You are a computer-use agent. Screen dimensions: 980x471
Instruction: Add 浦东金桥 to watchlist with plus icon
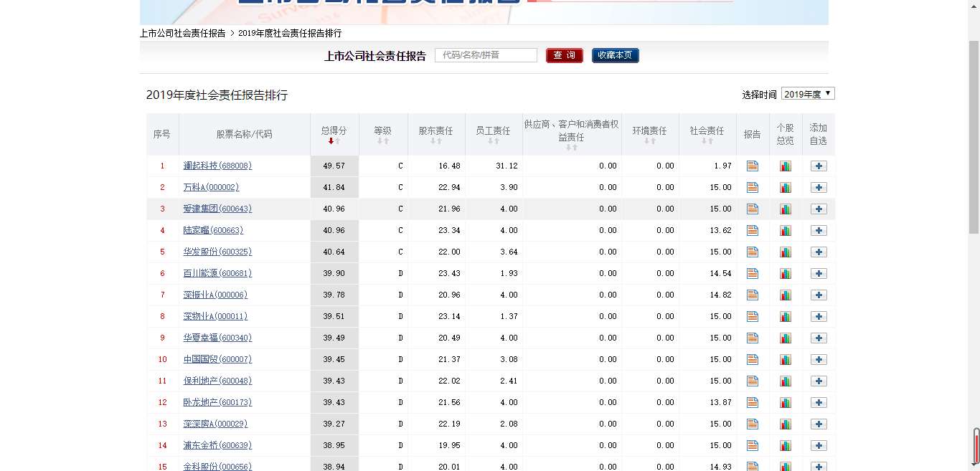coord(819,445)
